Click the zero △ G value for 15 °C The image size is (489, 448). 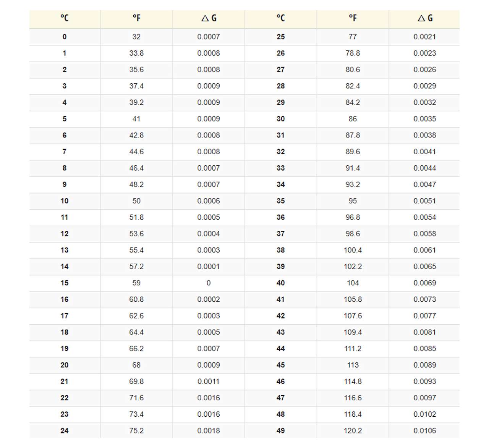209,283
